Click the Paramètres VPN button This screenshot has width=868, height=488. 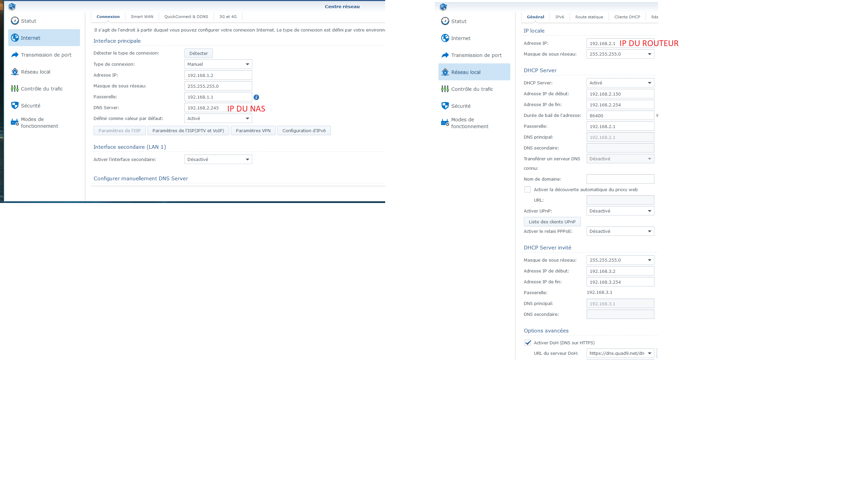click(253, 130)
